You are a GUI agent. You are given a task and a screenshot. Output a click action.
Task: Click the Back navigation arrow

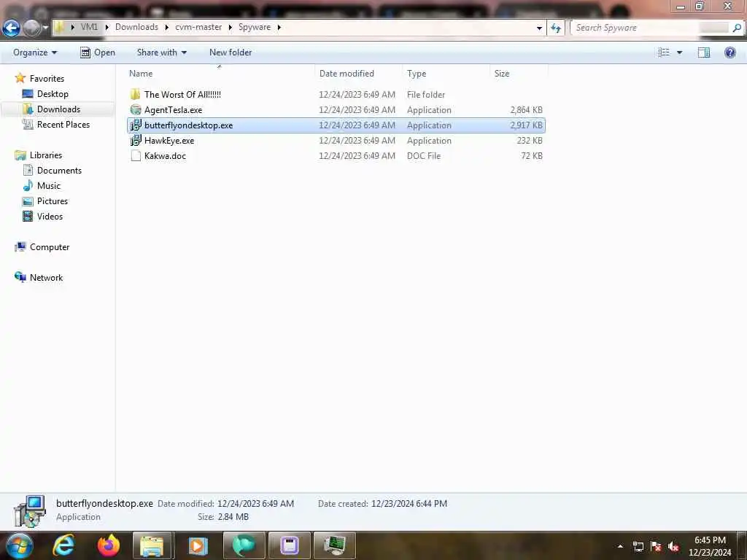coord(12,28)
